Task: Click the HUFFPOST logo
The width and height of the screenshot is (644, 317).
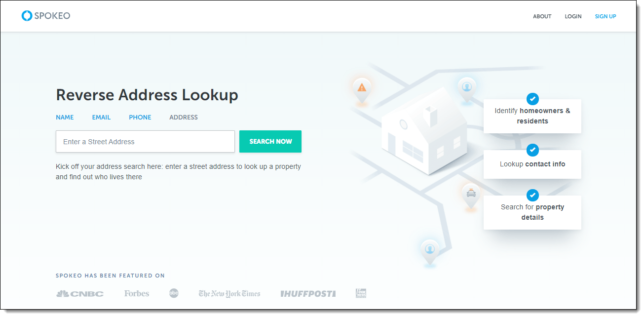Action: [308, 294]
